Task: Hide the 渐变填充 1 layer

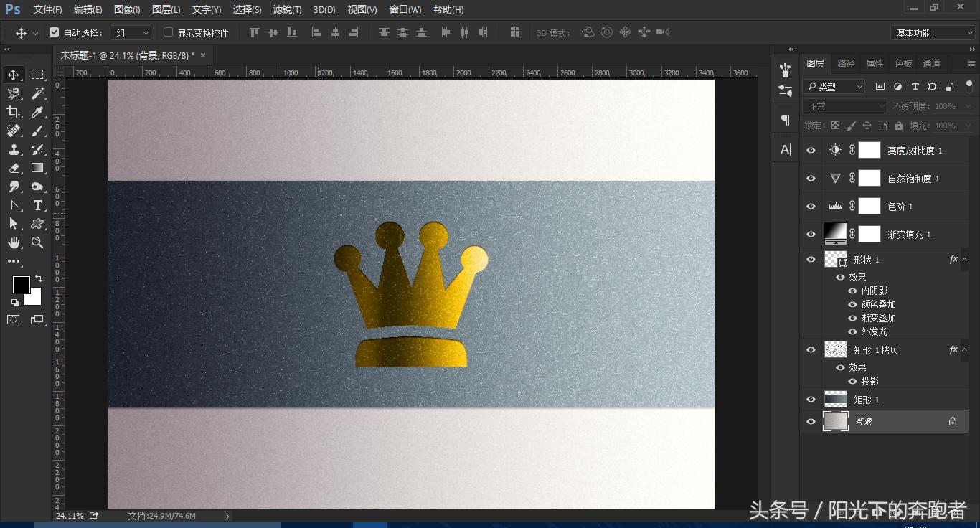Action: click(811, 235)
